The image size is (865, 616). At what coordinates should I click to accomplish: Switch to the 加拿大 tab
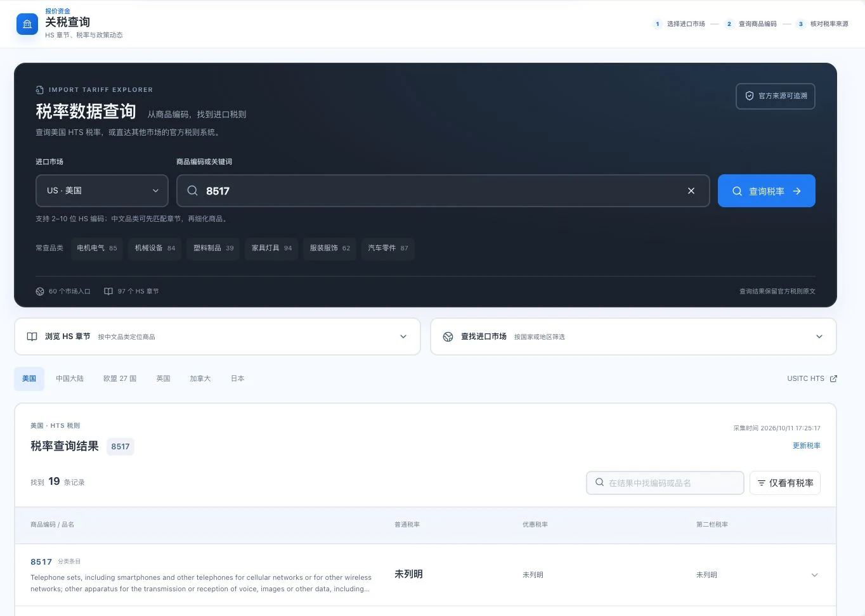pos(200,378)
